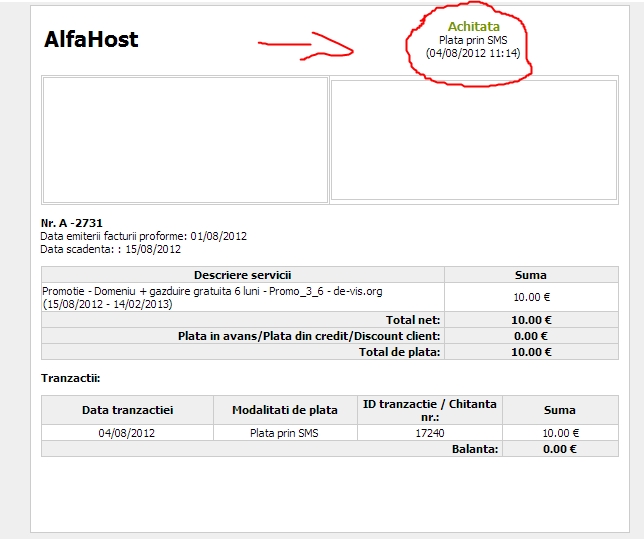Select transaction date 04/08/2012 in table
644x539 pixels.
(126, 433)
